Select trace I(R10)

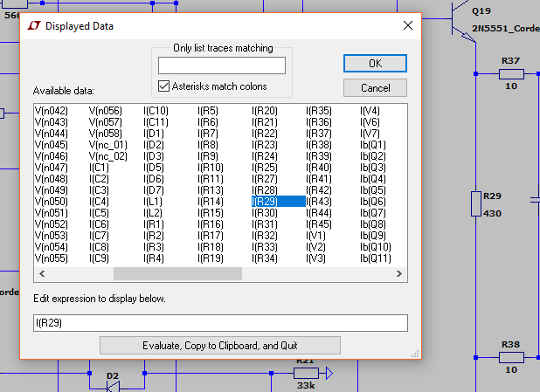coord(210,168)
